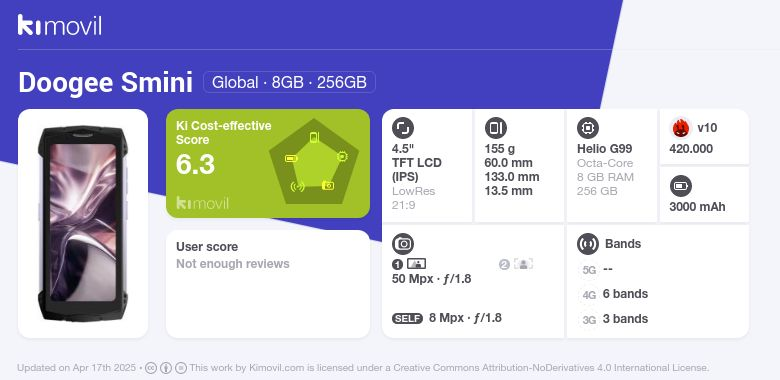Viewport: 780px width, 380px height.
Task: Click the 5G band badge
Action: pyautogui.click(x=589, y=270)
